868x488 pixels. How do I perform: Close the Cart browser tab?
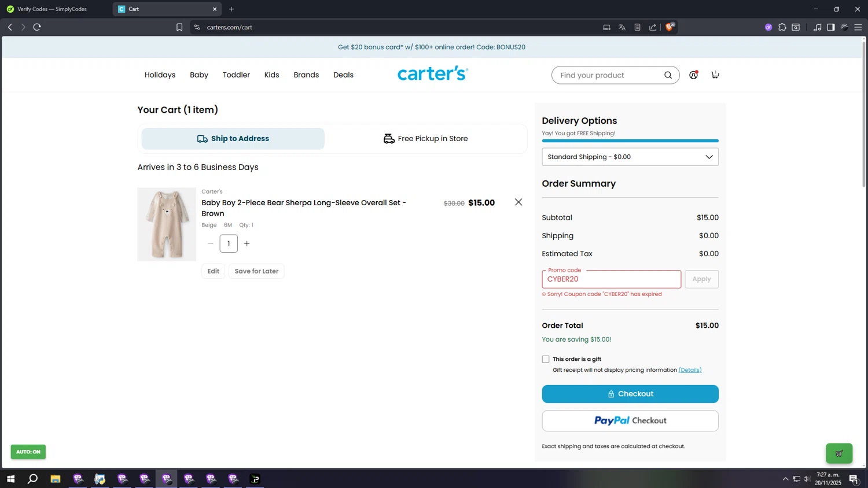click(215, 9)
